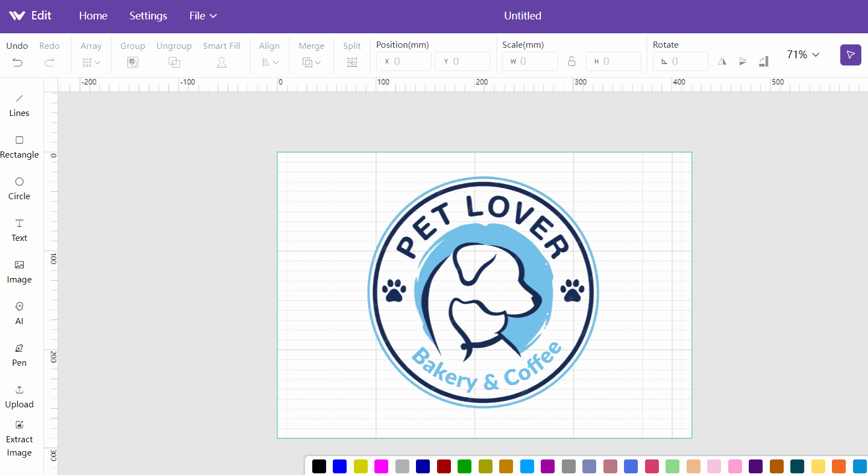The width and height of the screenshot is (868, 475).
Task: Toggle the Scale aspect ratio lock
Action: click(572, 61)
